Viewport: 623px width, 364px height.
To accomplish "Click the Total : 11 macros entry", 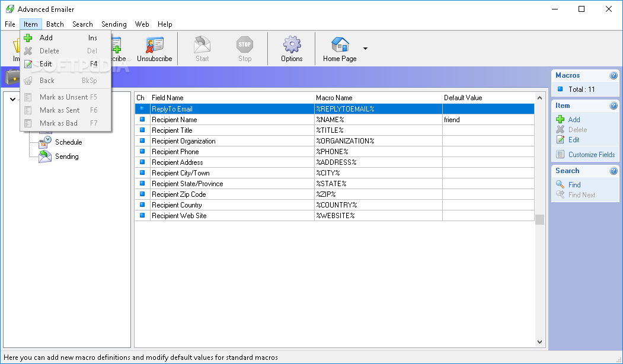I will 582,90.
